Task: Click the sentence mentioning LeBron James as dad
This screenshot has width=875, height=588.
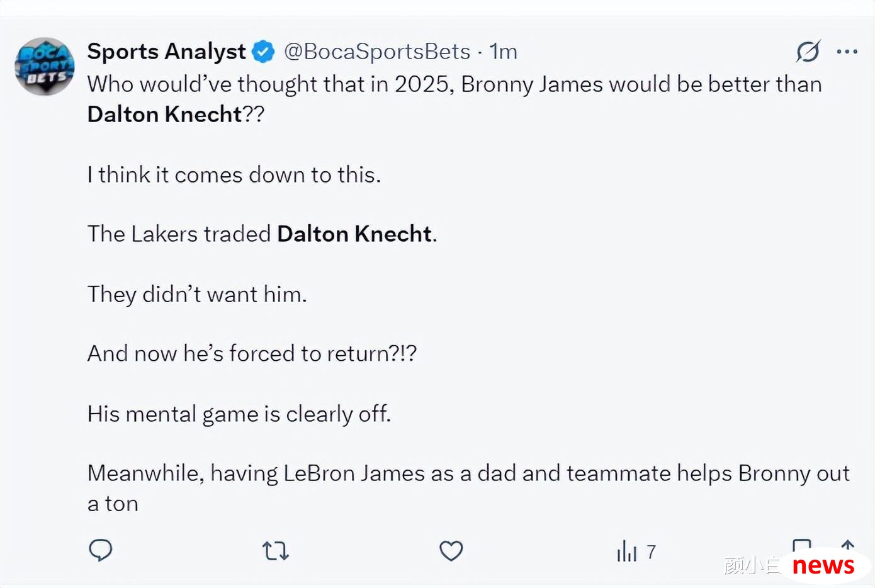Action: coord(468,488)
